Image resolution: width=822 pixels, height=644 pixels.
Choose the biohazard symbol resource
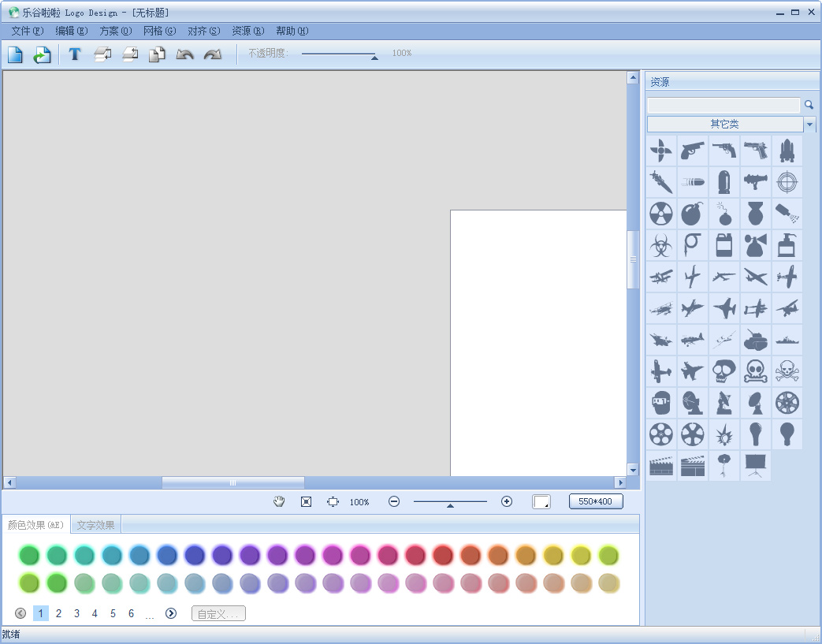[x=660, y=245]
